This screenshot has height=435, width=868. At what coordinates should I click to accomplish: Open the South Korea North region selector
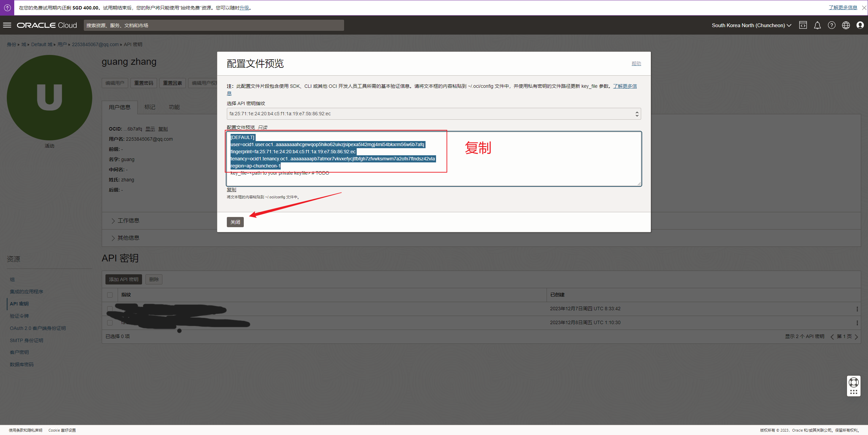[751, 25]
